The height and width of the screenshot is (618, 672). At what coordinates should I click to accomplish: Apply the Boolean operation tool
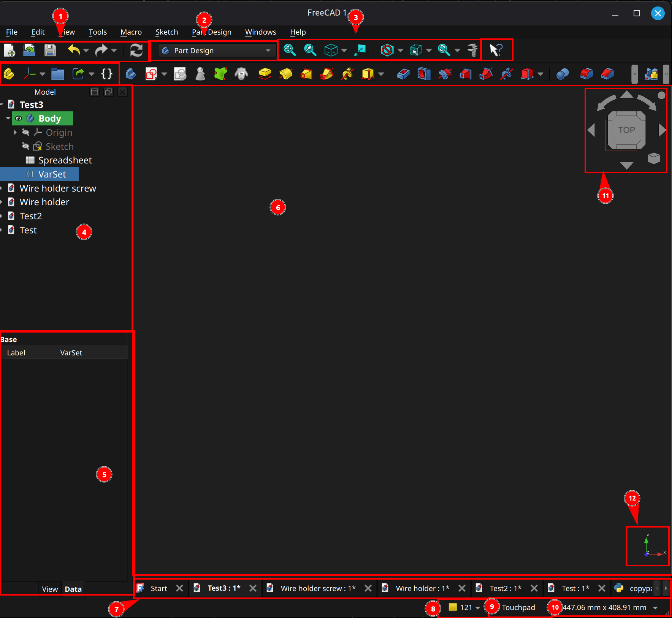(563, 74)
